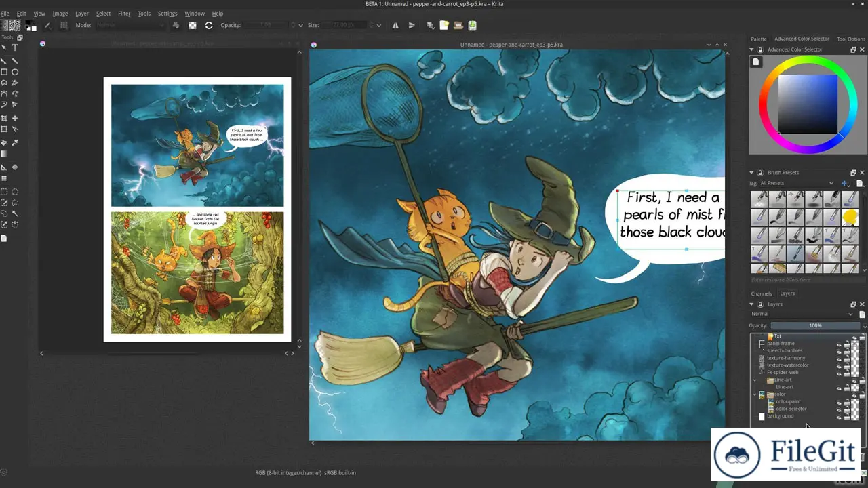
Task: Collapse the color layer group
Action: click(755, 394)
